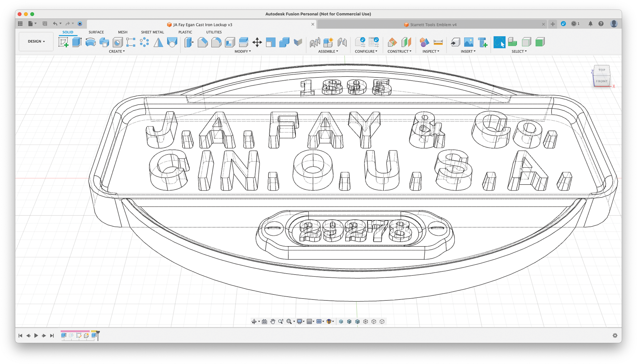Screen dimensions: 637x364
Task: Click the Insert Canvas image icon
Action: click(468, 42)
